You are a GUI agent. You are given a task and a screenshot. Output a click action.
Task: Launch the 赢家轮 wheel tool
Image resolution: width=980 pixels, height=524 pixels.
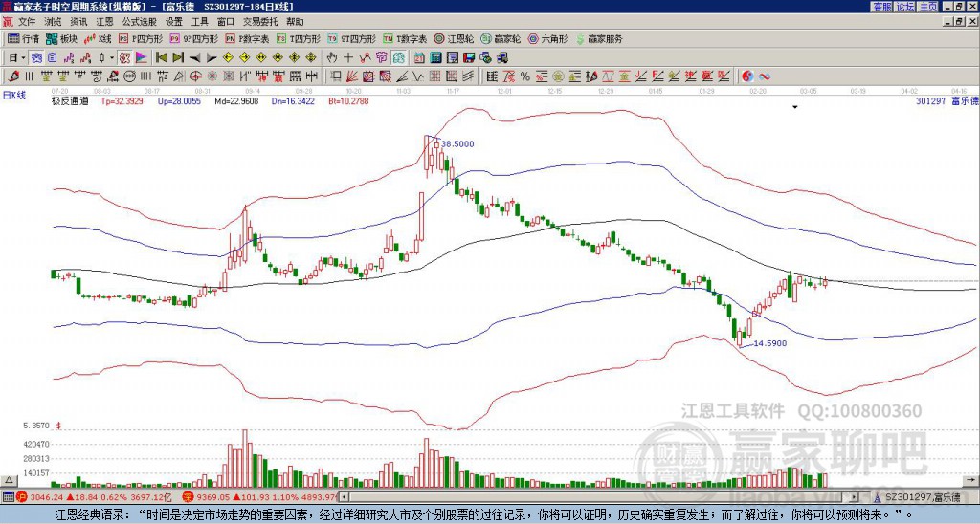(x=501, y=38)
